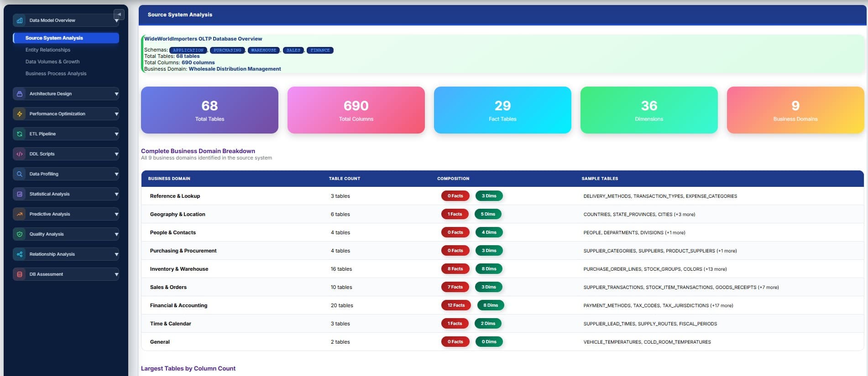Select the Purchasing & Procurement domain name
868x376 pixels.
point(183,251)
